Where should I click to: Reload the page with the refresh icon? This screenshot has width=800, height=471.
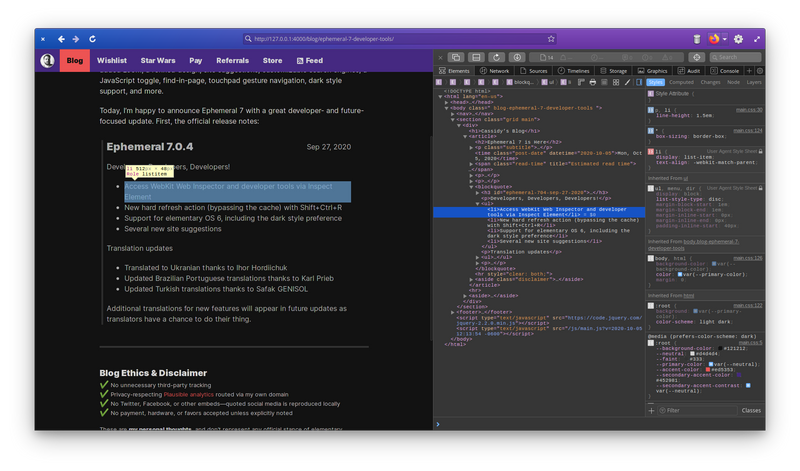pos(92,39)
